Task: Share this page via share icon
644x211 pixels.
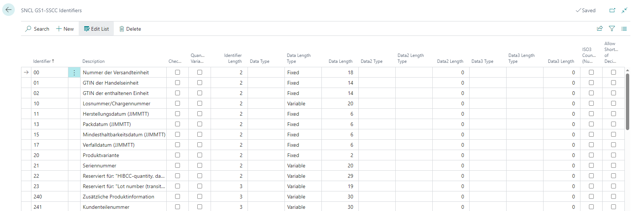Action: click(600, 28)
